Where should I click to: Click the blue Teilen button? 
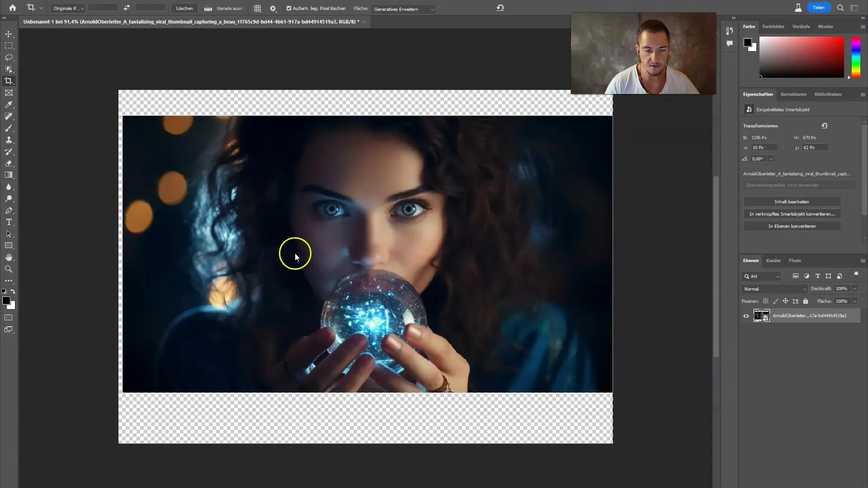819,8
